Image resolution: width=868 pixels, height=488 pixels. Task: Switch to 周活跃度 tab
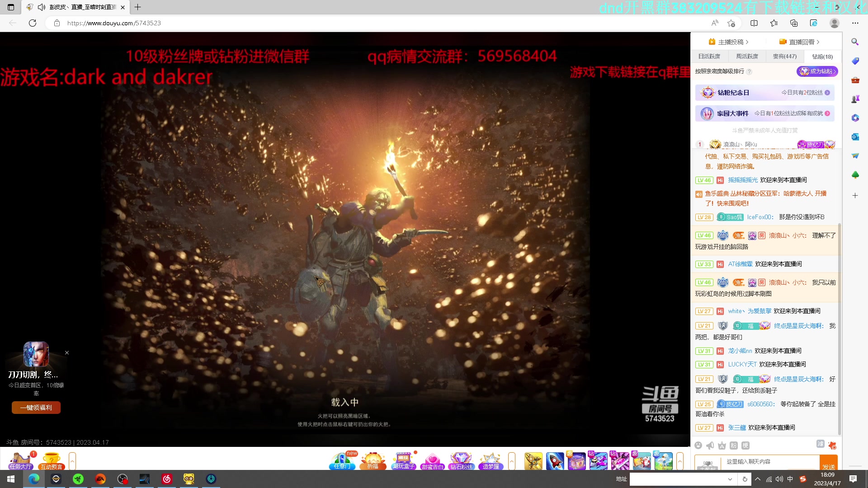[747, 56]
